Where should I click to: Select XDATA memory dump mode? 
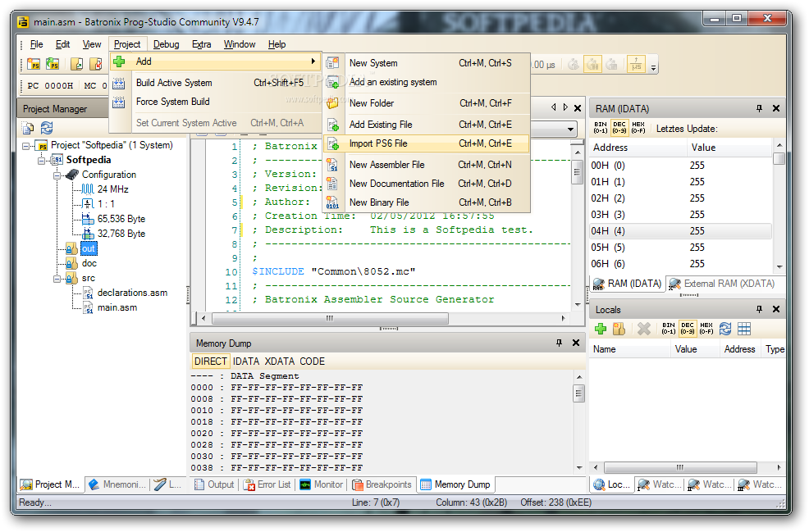click(x=279, y=361)
